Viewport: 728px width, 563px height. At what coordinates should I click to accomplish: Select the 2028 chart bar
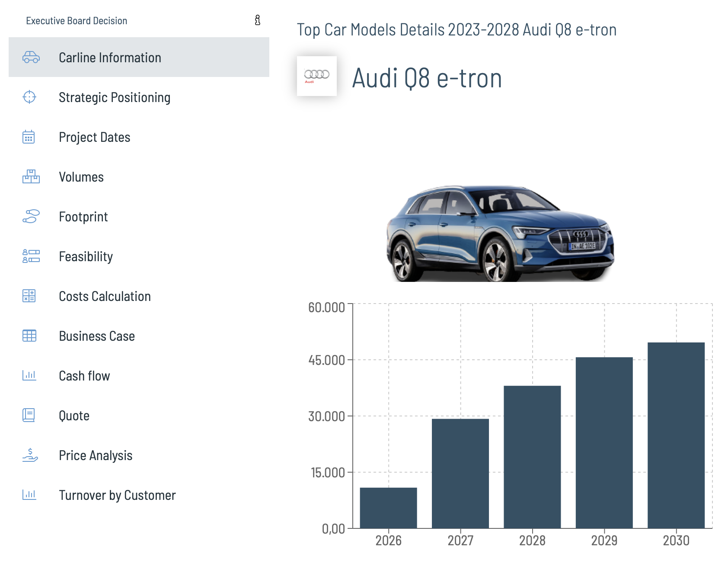[532, 457]
